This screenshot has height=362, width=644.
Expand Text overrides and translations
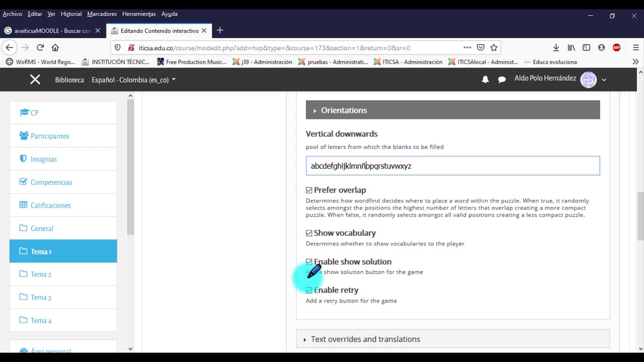[x=452, y=339]
